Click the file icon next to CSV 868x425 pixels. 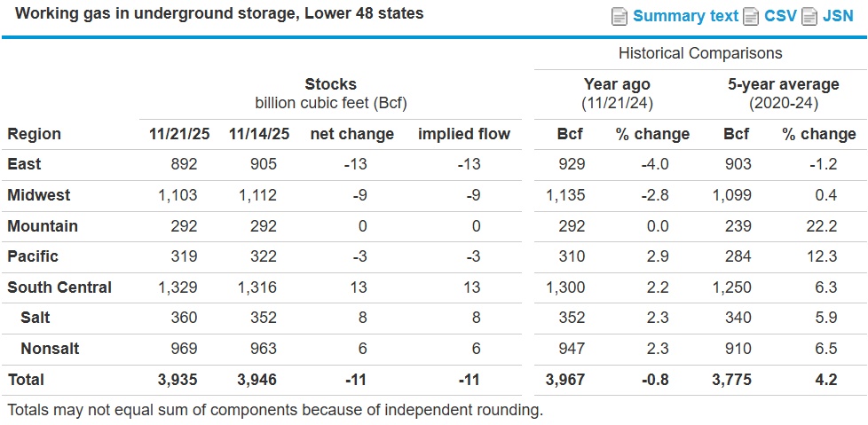coord(751,17)
